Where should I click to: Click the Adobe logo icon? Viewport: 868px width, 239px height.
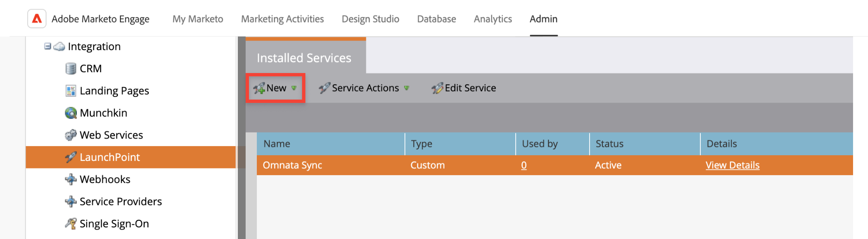(x=37, y=19)
